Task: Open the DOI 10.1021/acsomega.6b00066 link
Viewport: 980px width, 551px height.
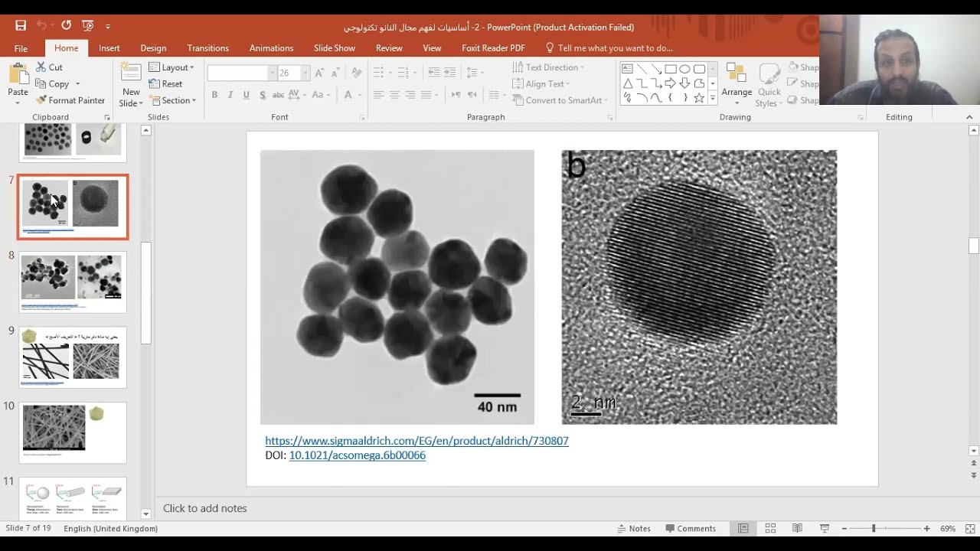Action: (357, 455)
